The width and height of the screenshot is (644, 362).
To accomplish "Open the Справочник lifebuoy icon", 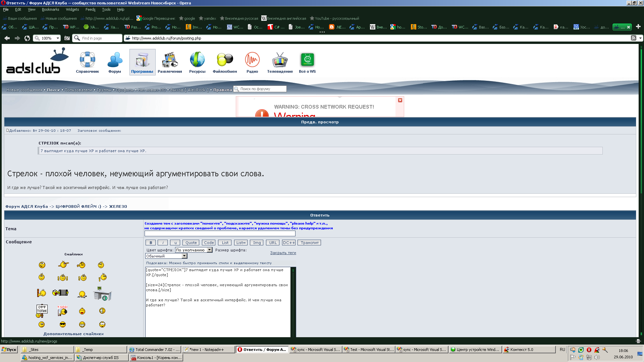I will (88, 62).
